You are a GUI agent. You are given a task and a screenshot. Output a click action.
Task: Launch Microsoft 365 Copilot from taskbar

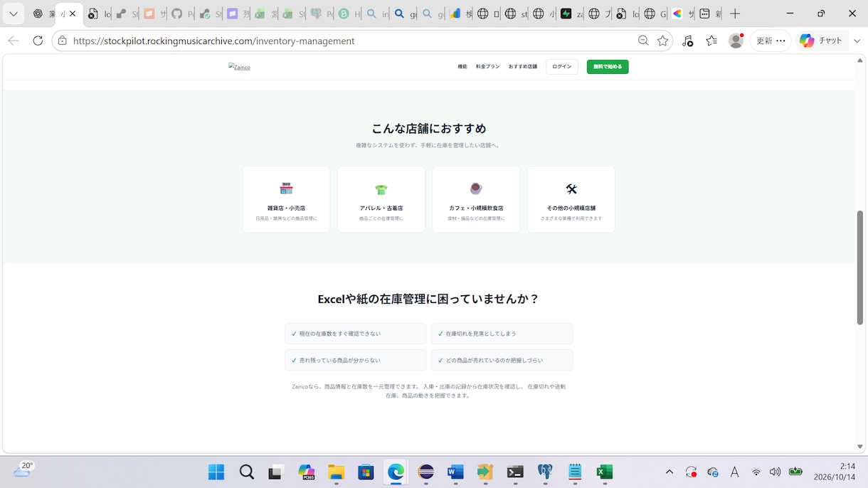(x=307, y=472)
